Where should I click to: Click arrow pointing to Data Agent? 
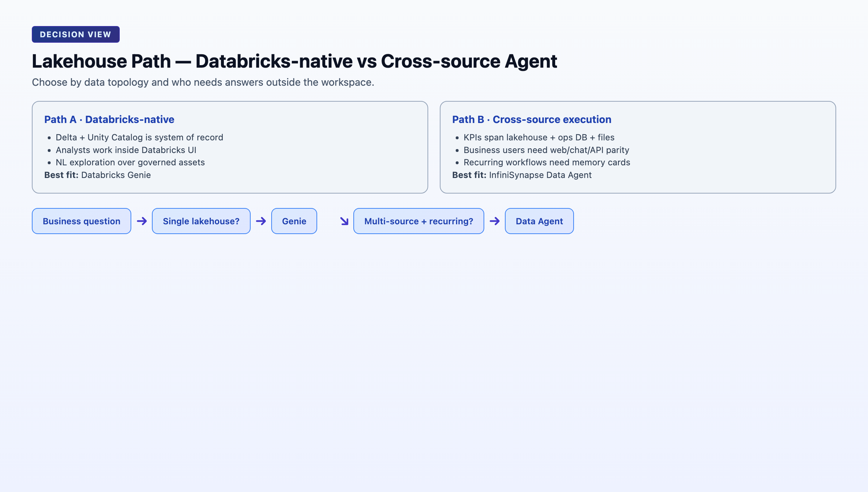494,221
